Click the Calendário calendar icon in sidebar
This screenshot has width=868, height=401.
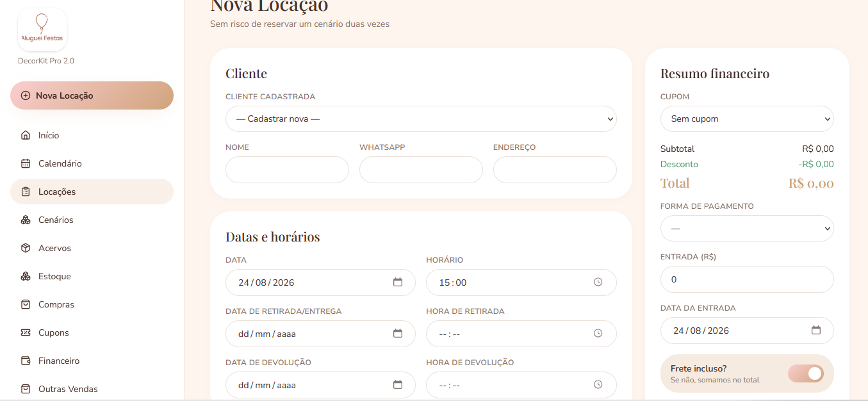coord(26,163)
